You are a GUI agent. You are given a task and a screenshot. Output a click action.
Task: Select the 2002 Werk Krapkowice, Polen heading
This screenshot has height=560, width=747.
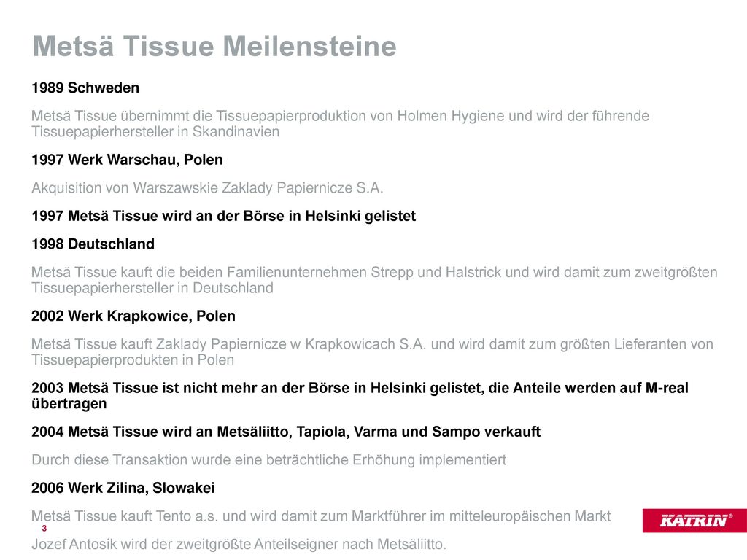[133, 316]
